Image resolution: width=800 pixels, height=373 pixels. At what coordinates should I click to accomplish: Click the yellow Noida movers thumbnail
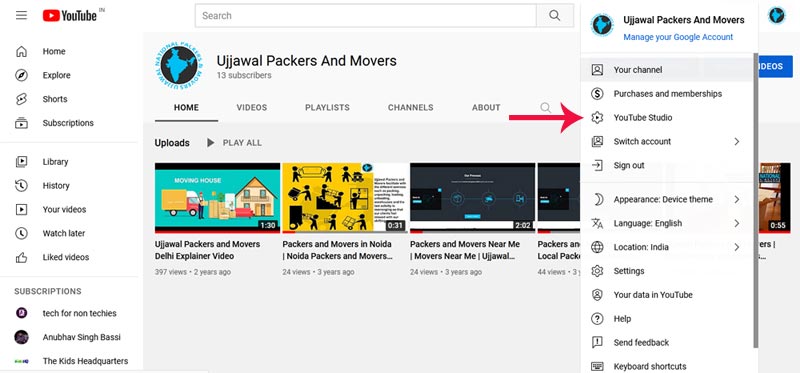click(x=345, y=198)
